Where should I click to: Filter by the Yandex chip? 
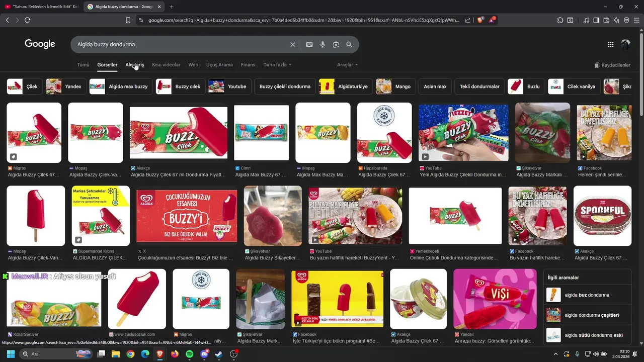click(65, 86)
